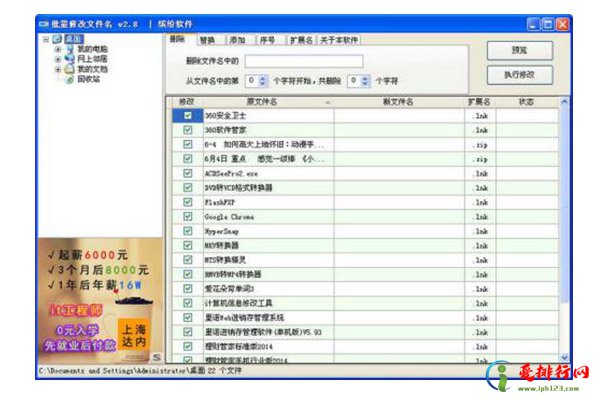Open the 添加 tab
The height and width of the screenshot is (400, 600).
237,40
